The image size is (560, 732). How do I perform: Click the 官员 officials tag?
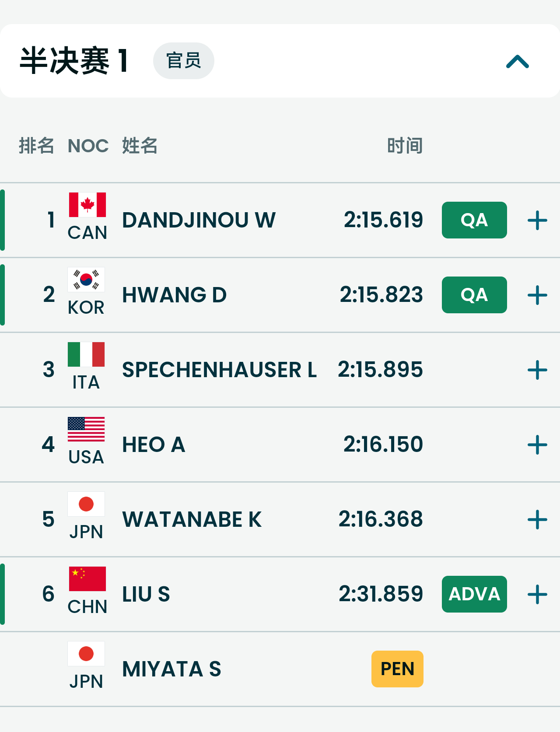click(x=183, y=61)
